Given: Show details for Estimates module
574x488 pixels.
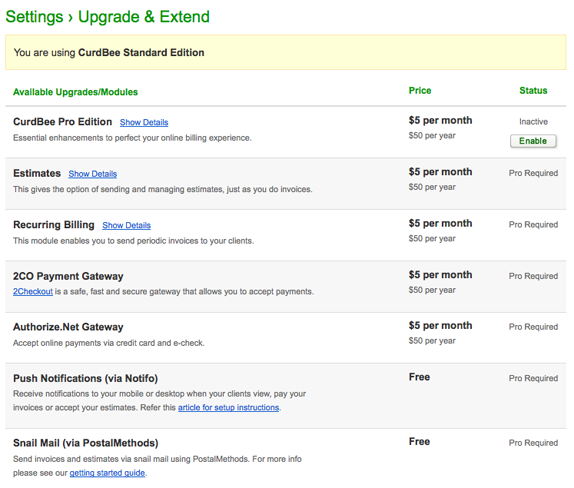Looking at the screenshot, I should 93,174.
